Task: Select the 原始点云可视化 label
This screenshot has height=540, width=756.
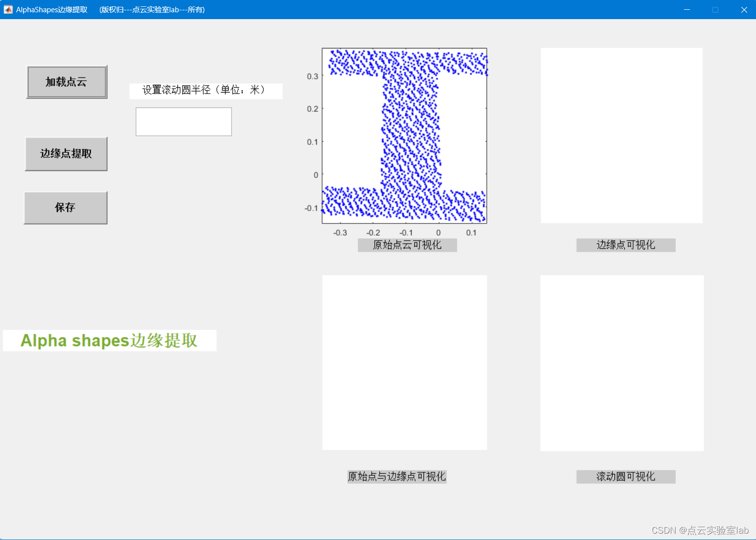Action: [407, 245]
